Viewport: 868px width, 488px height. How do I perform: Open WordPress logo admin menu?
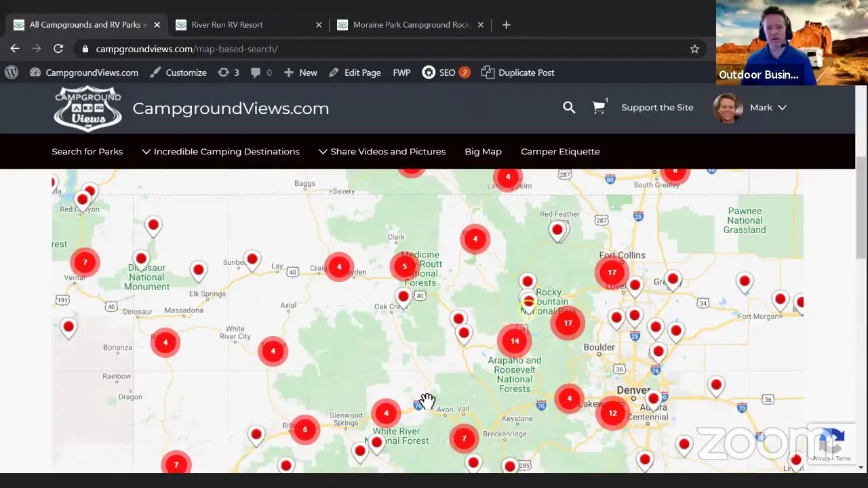point(12,73)
